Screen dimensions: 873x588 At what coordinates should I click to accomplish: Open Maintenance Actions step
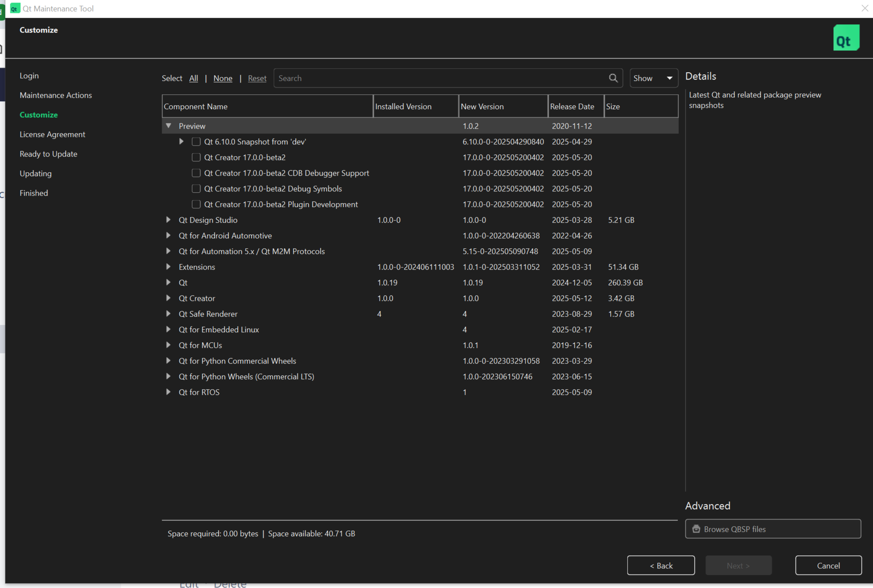point(56,95)
